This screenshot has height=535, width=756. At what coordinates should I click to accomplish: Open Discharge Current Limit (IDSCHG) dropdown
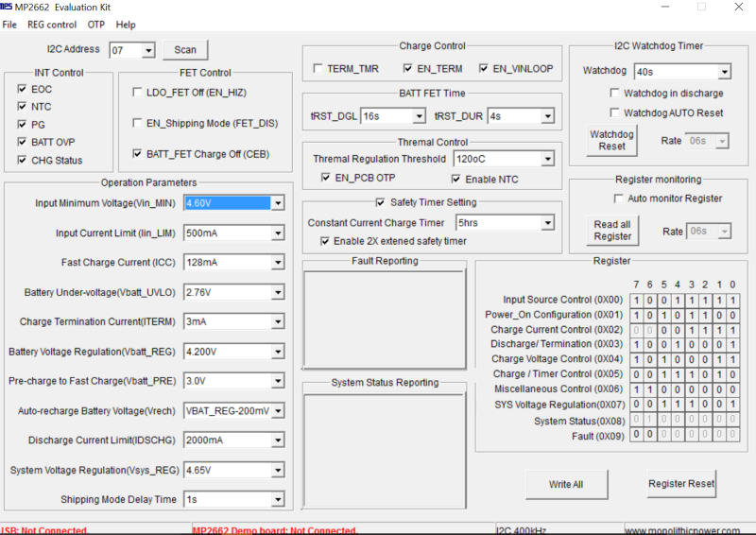click(x=278, y=440)
